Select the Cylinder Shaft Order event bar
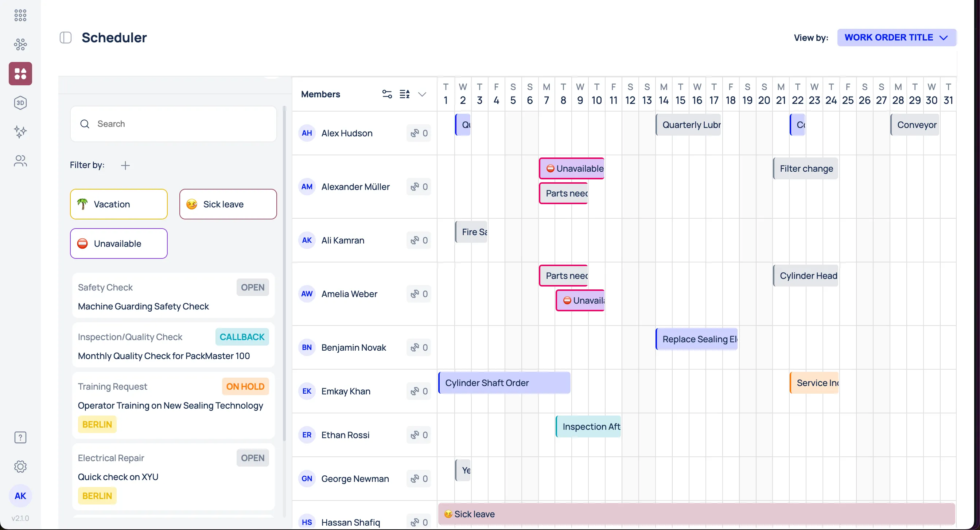 point(504,383)
